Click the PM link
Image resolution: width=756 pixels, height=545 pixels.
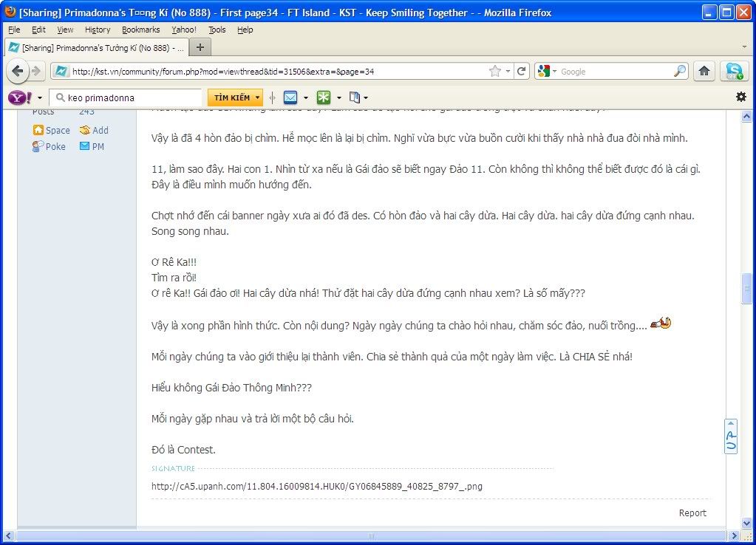[x=98, y=146]
